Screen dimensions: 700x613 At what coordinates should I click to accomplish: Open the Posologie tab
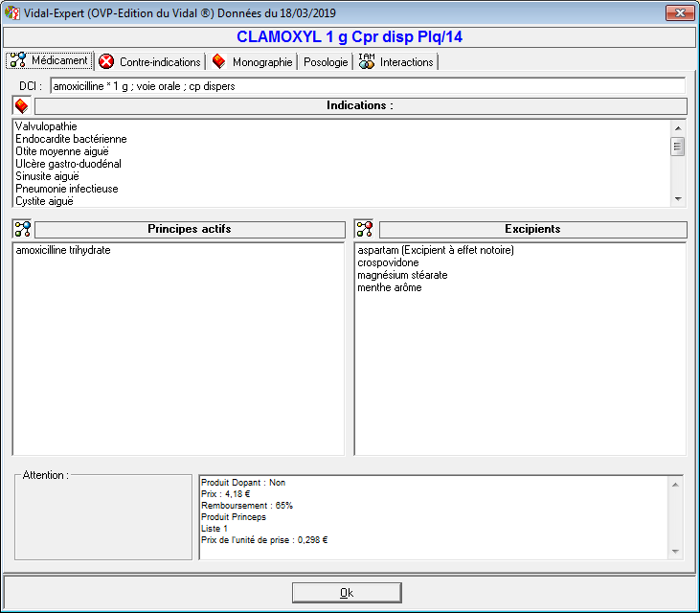tap(326, 61)
